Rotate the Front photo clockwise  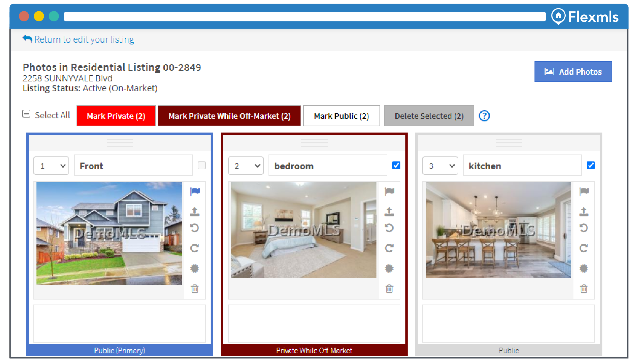tap(195, 248)
